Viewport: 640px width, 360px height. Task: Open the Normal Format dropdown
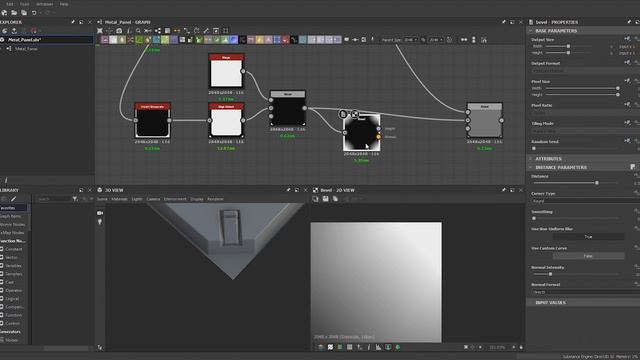(586, 292)
